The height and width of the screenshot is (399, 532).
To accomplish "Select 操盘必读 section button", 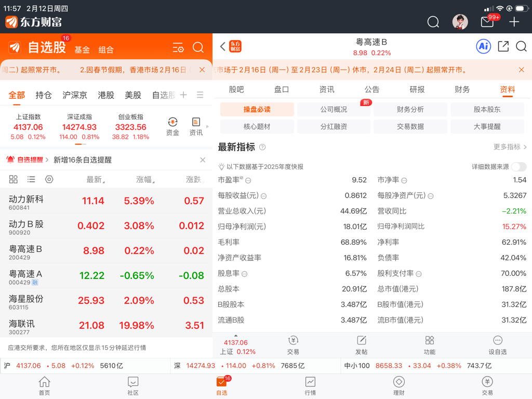I will click(x=257, y=109).
